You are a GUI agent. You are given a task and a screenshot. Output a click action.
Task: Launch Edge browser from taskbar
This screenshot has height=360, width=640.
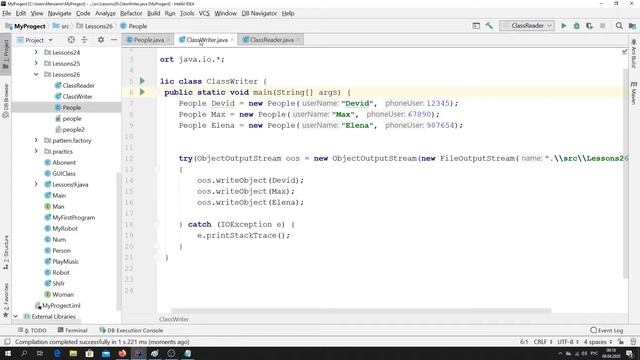[57, 353]
